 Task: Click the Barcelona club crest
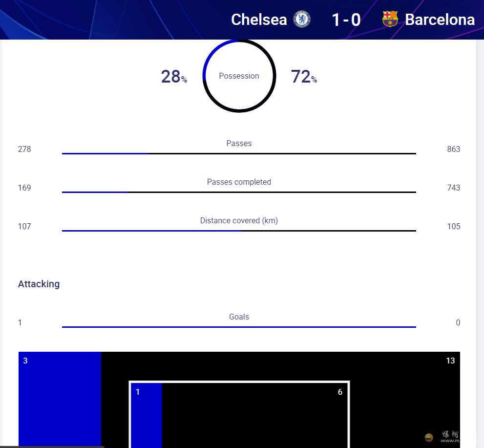coord(390,20)
